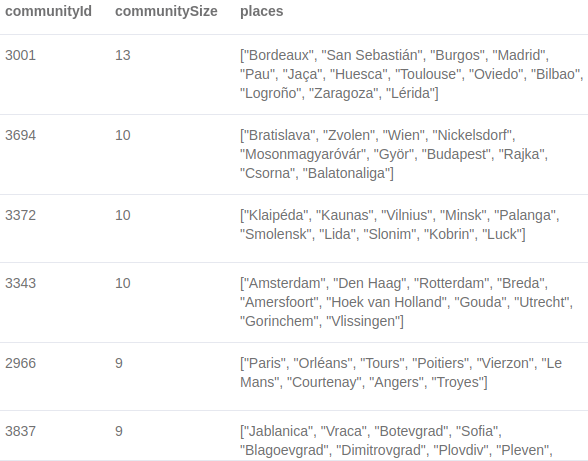Select community ID 3001 cell

click(x=21, y=55)
